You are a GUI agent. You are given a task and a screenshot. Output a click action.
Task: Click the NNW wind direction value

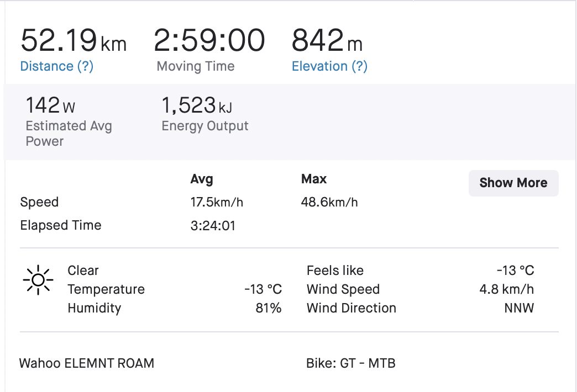[x=519, y=308]
